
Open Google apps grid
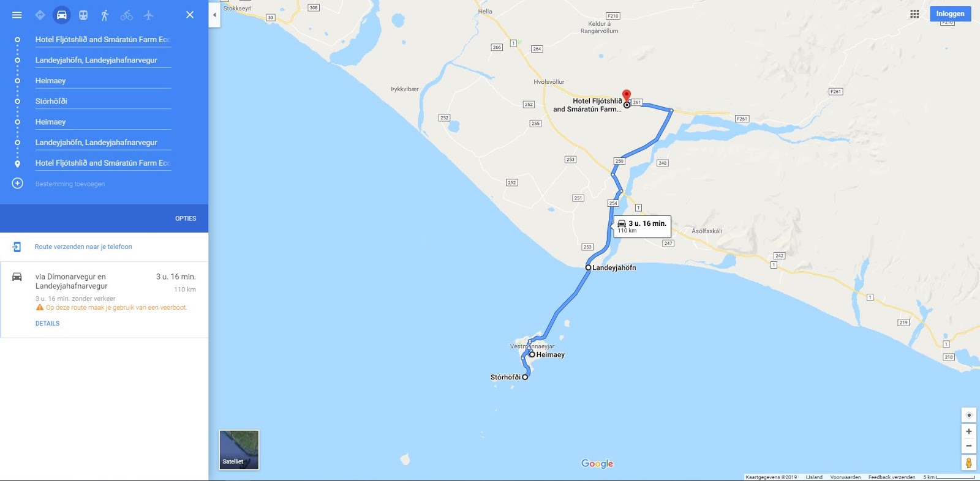914,14
